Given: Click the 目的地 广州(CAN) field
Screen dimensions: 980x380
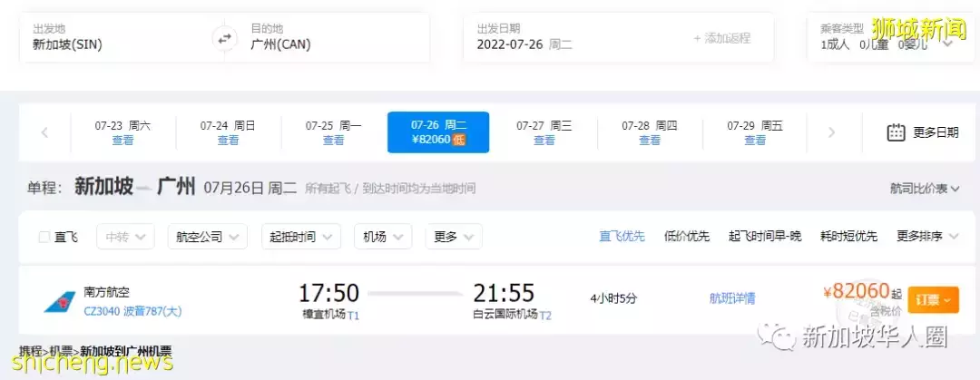Looking at the screenshot, I should coord(333,37).
